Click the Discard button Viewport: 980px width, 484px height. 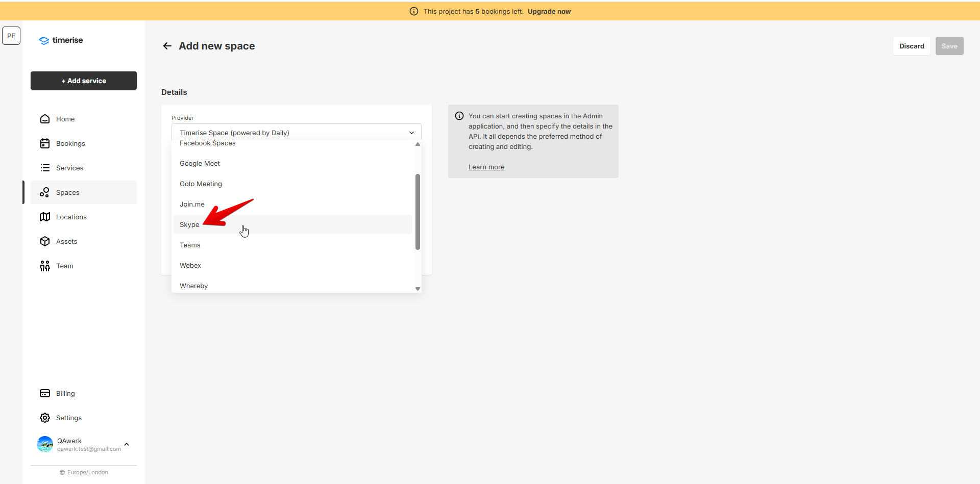pos(912,46)
